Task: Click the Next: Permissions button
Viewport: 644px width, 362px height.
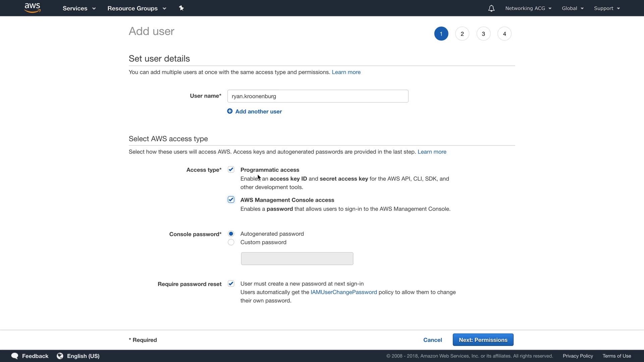Action: tap(483, 340)
